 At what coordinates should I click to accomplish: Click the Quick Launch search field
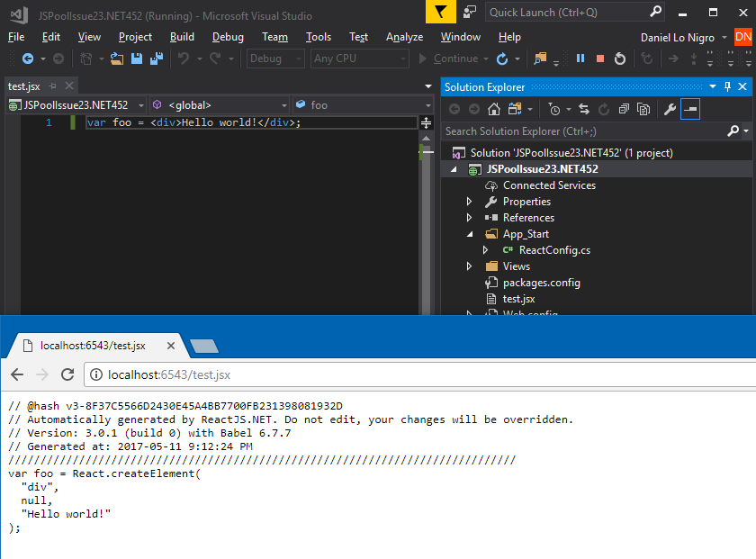point(567,12)
